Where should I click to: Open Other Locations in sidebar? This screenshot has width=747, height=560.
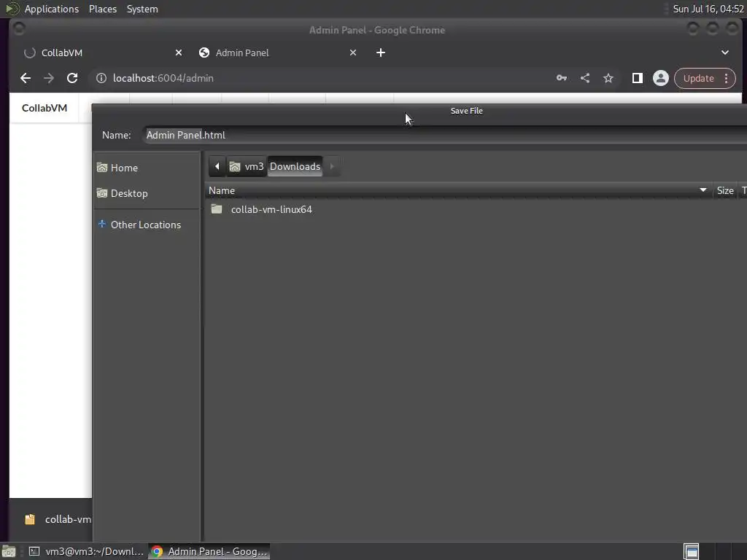[x=146, y=225]
